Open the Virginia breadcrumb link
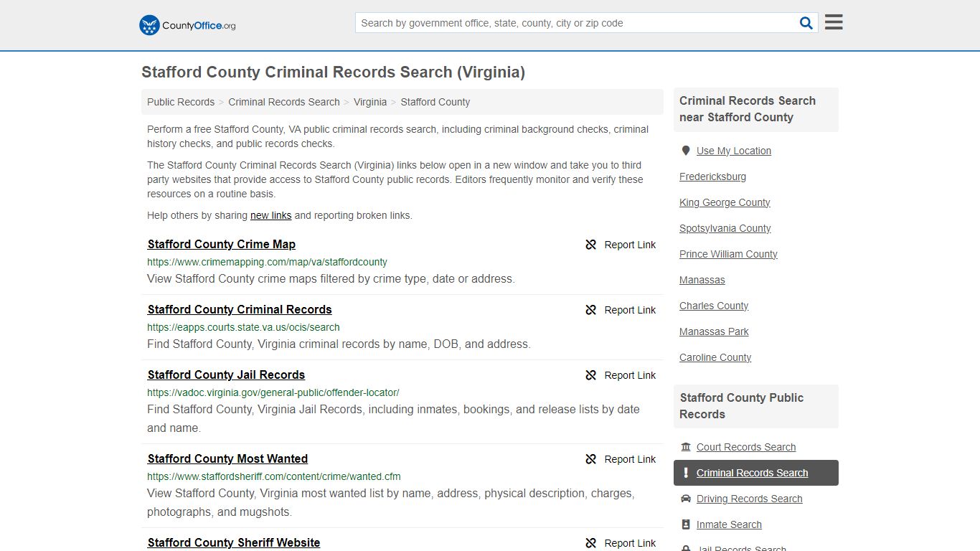This screenshot has width=980, height=551. pos(370,102)
